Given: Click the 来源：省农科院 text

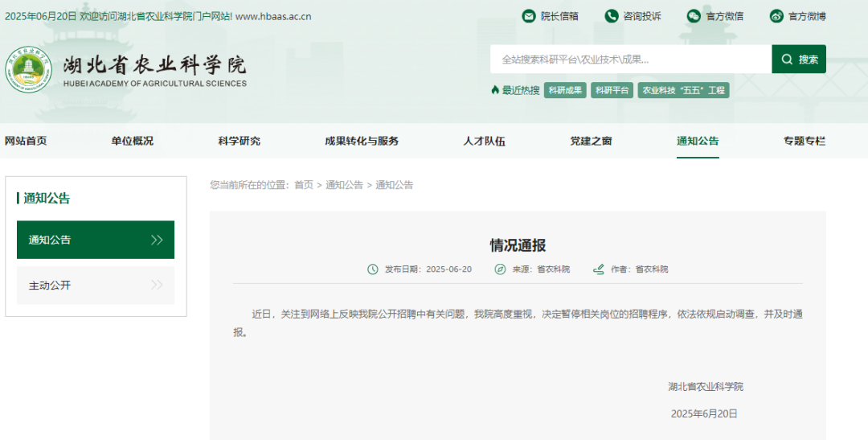Looking at the screenshot, I should pos(541,269).
